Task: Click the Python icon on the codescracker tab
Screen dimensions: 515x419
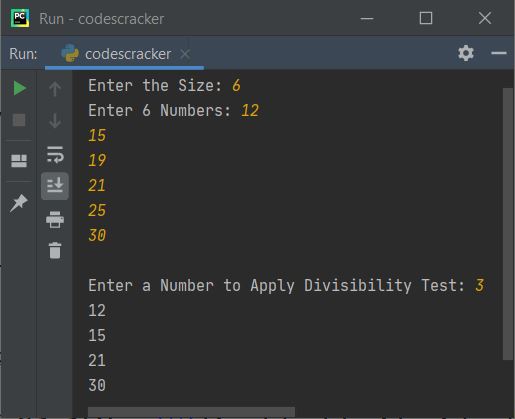Action: (70, 53)
